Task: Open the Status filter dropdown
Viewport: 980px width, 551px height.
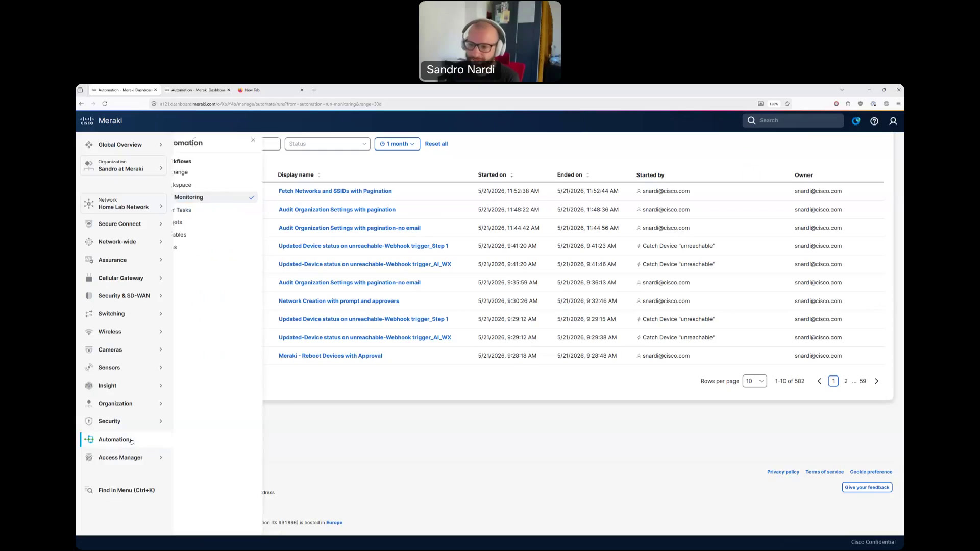Action: (327, 144)
